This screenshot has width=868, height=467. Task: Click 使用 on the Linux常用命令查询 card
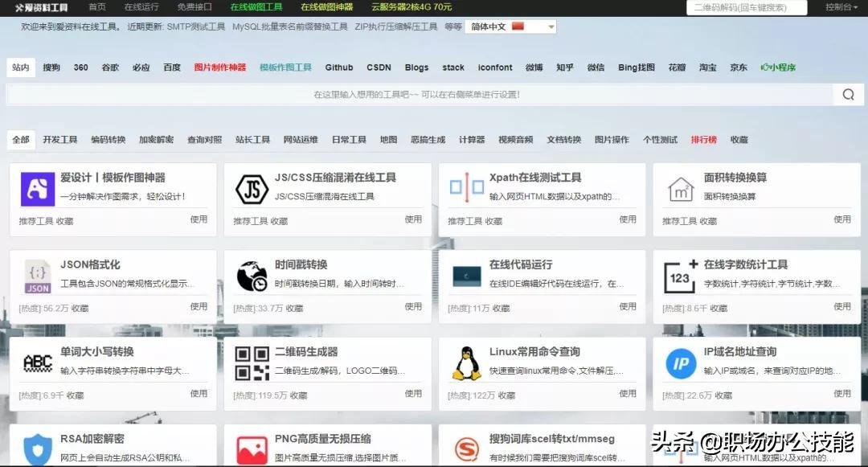(628, 393)
